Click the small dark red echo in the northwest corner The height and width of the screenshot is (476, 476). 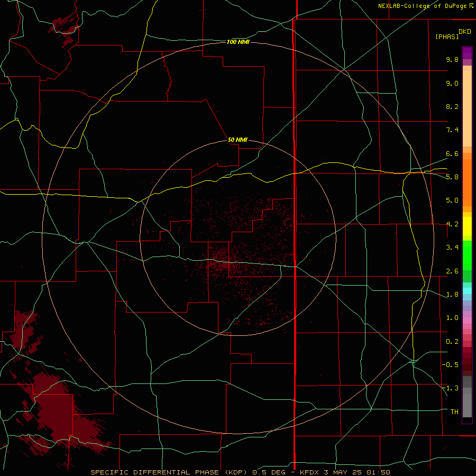pyautogui.click(x=64, y=29)
